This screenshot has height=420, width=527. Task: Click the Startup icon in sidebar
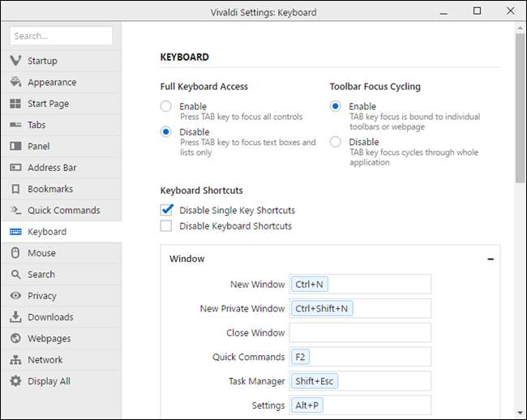coord(15,61)
